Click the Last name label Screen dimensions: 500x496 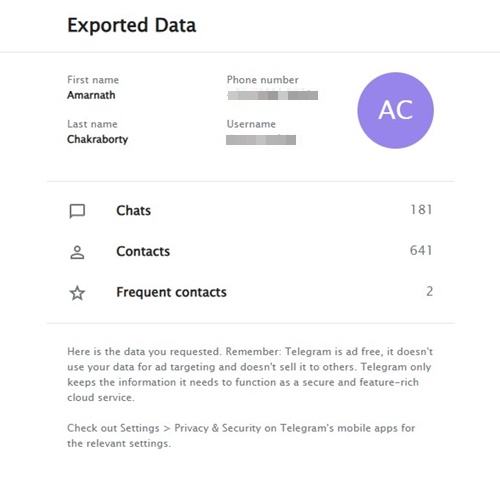92,124
